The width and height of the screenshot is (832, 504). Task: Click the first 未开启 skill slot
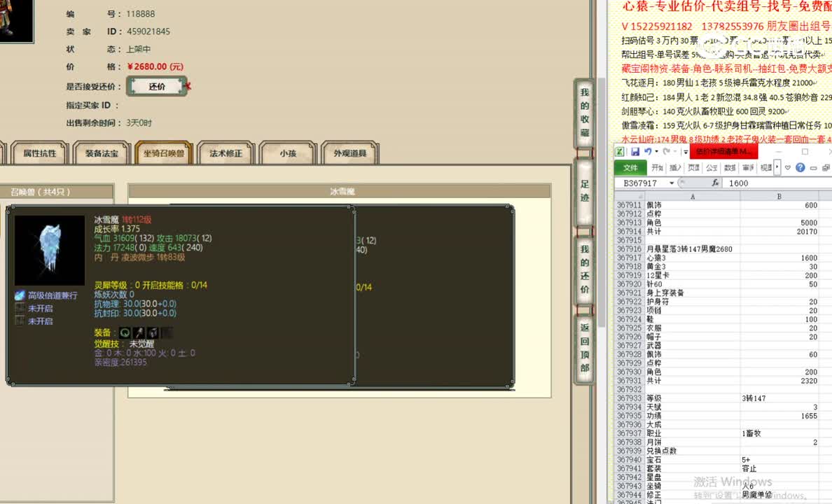pos(20,308)
